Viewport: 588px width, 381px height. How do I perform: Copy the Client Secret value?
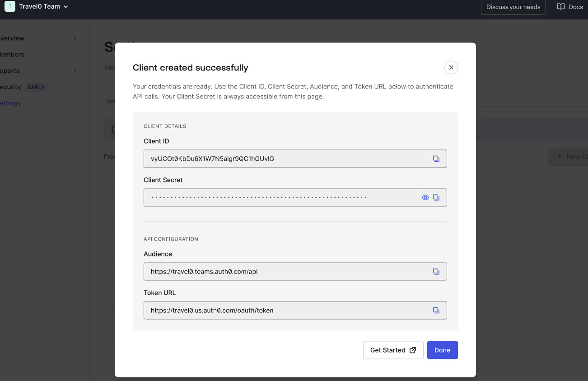pyautogui.click(x=436, y=198)
